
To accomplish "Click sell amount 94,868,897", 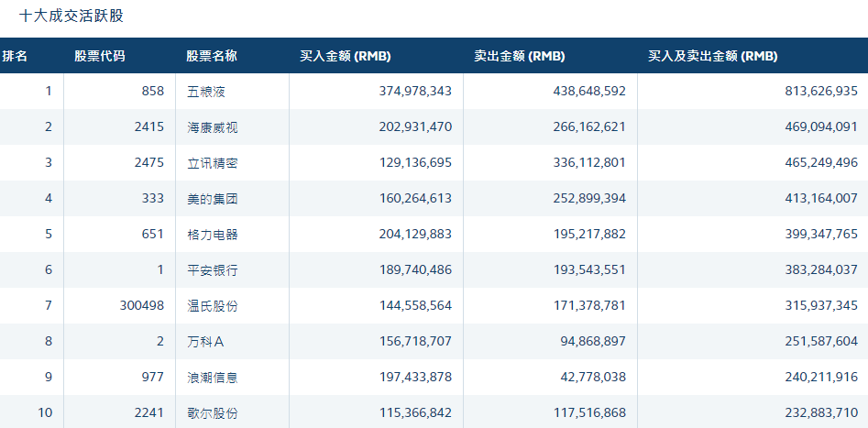I will click(x=593, y=342).
